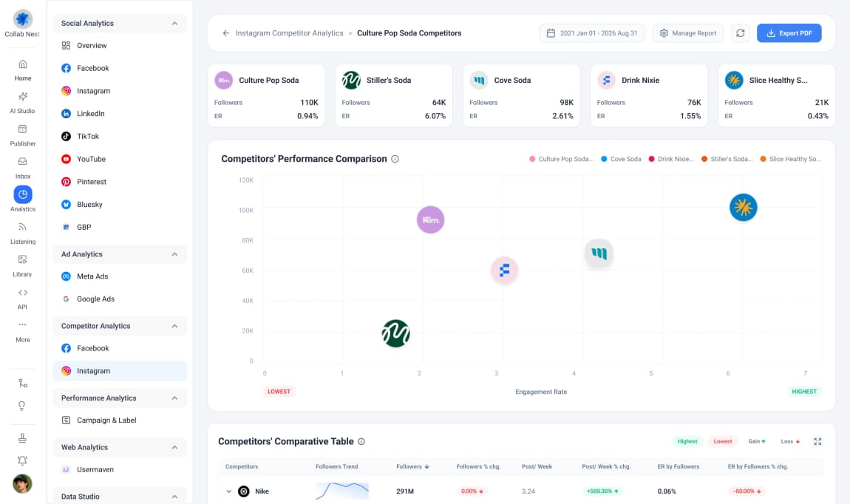The width and height of the screenshot is (850, 504).
Task: Click the Drink Nixie chart bubble
Action: pyautogui.click(x=504, y=270)
